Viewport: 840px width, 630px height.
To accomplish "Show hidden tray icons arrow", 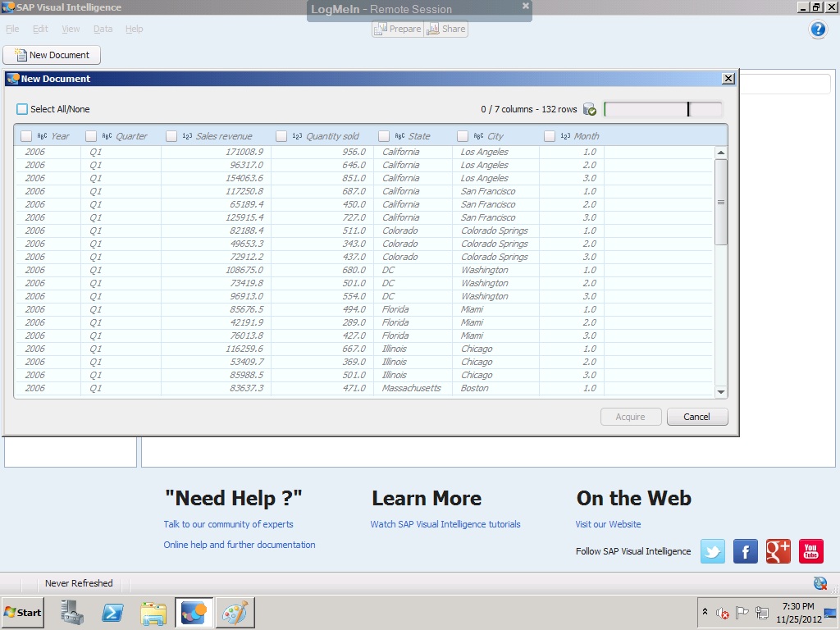I will pyautogui.click(x=705, y=612).
